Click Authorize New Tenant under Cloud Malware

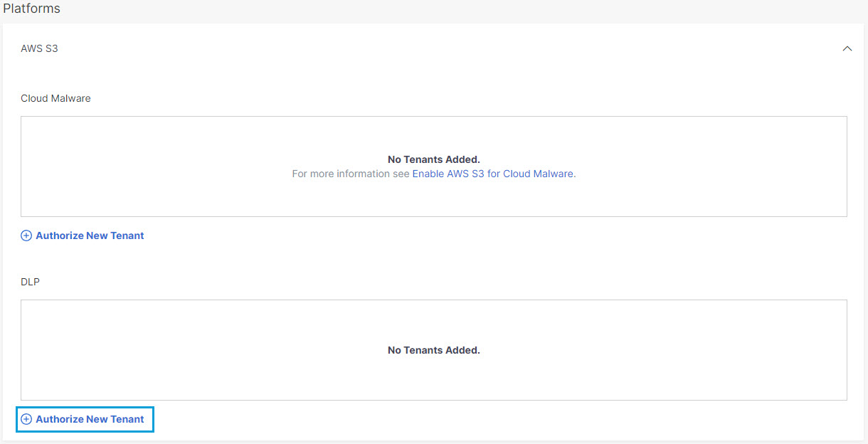tap(83, 236)
